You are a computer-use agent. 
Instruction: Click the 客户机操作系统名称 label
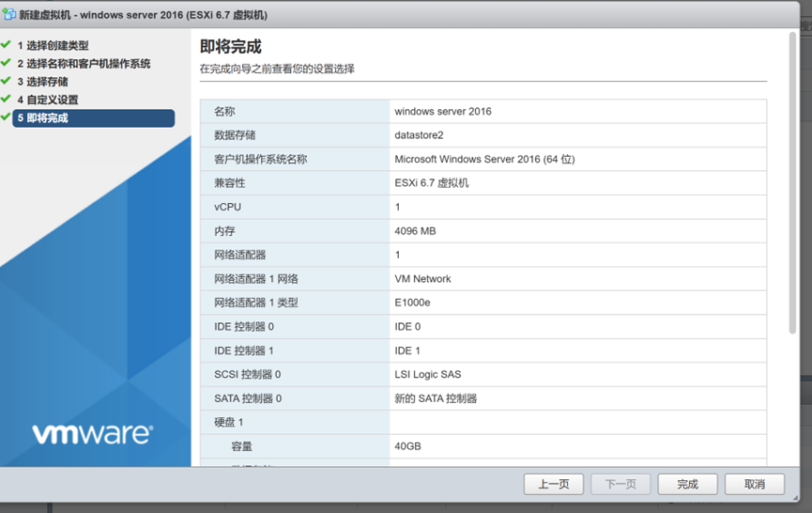pos(260,159)
